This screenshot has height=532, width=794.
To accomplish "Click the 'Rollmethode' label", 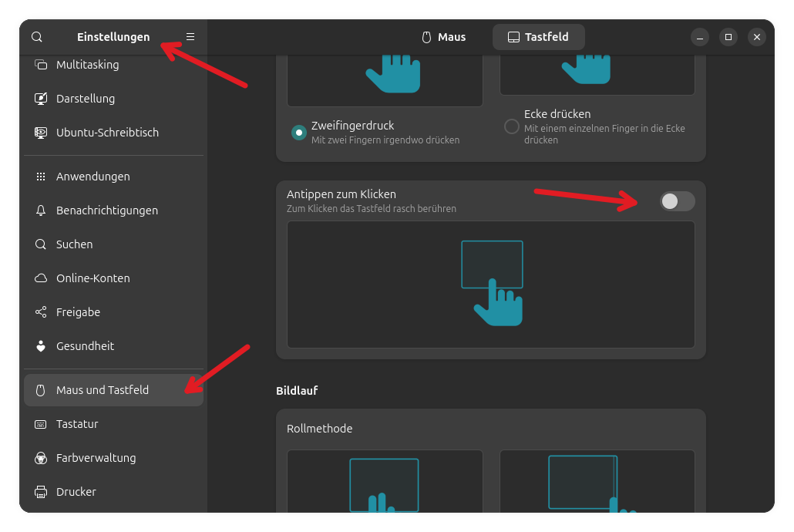I will click(x=319, y=429).
